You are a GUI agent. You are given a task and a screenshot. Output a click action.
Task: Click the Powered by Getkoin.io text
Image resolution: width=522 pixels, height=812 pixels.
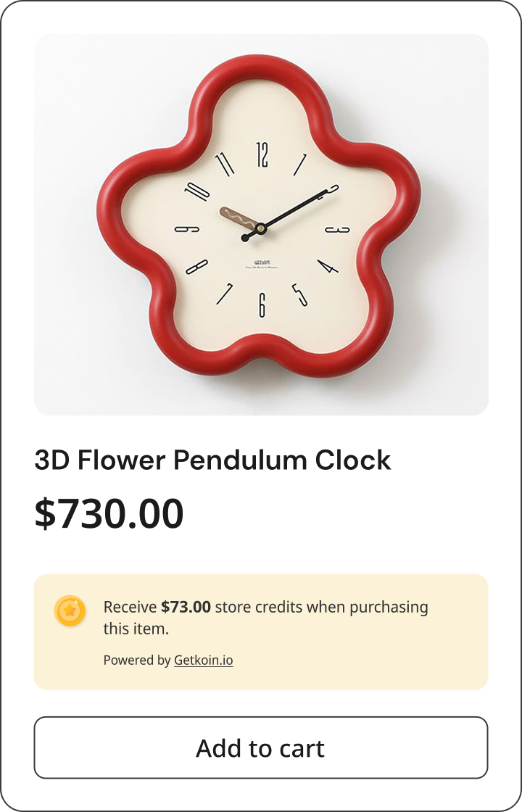168,660
